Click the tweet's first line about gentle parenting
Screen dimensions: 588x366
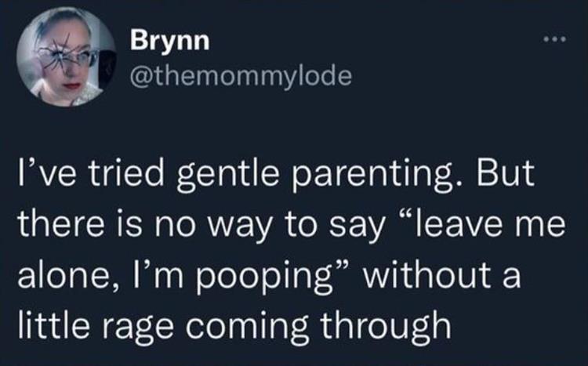coord(273,175)
